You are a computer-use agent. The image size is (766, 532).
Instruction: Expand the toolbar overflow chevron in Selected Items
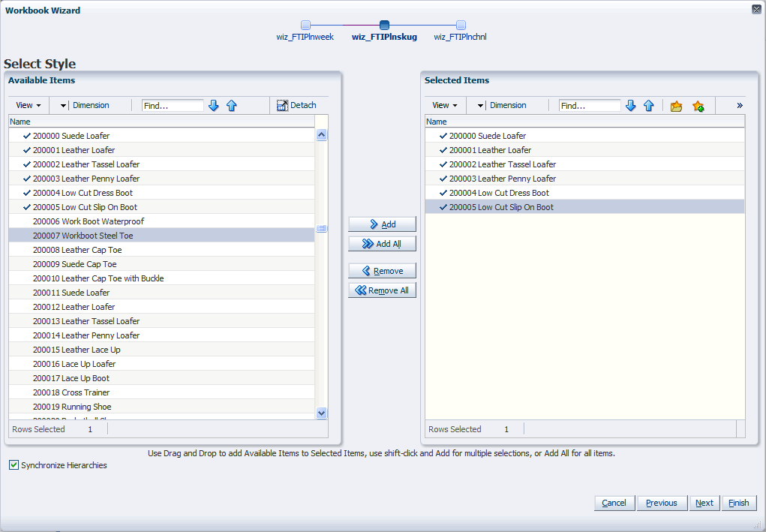pos(740,106)
